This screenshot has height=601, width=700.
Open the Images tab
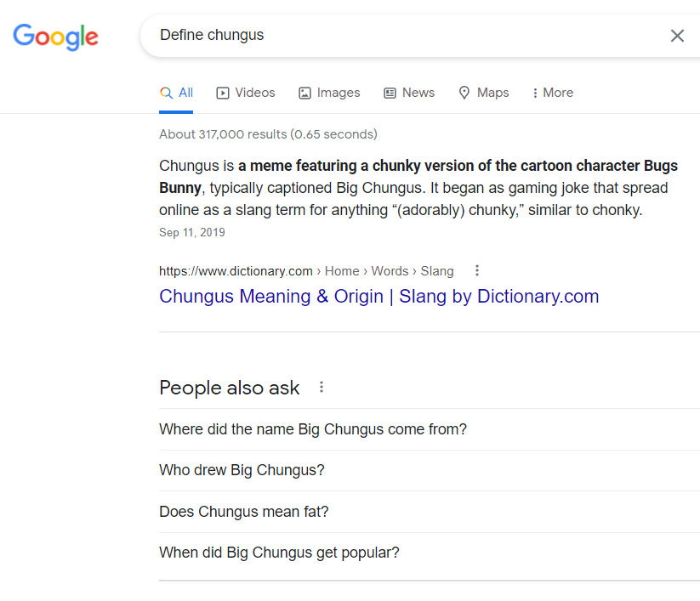(x=329, y=93)
